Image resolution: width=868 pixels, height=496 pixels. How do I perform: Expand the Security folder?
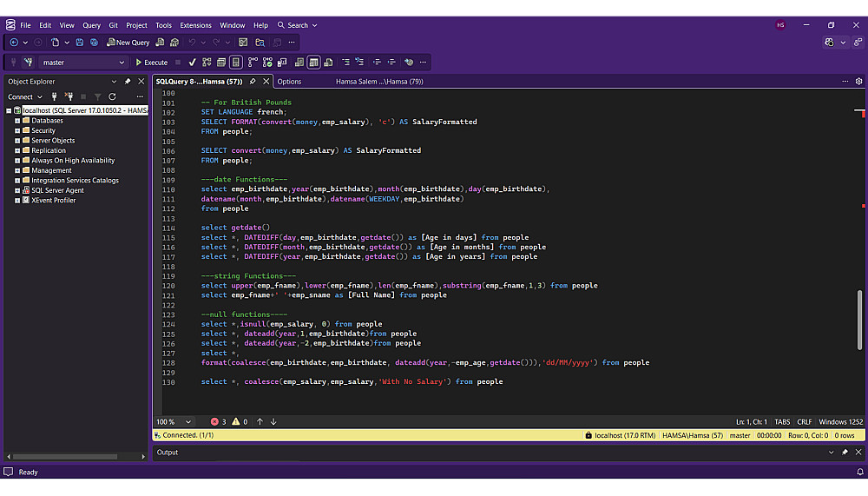click(17, 131)
